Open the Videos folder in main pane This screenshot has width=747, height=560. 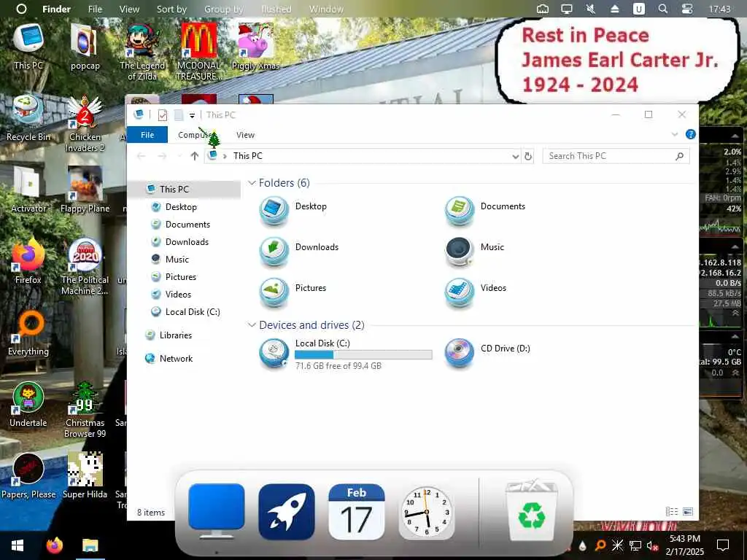pyautogui.click(x=476, y=292)
